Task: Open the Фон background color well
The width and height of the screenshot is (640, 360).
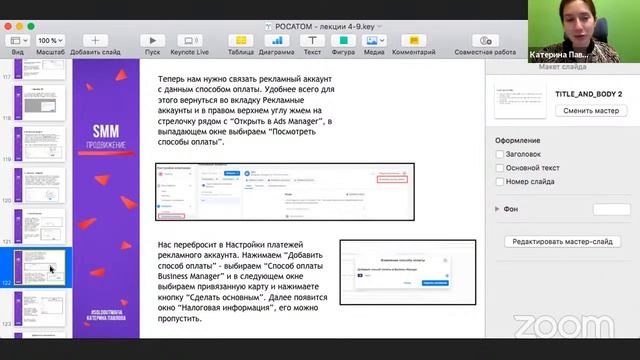Action: tap(611, 209)
